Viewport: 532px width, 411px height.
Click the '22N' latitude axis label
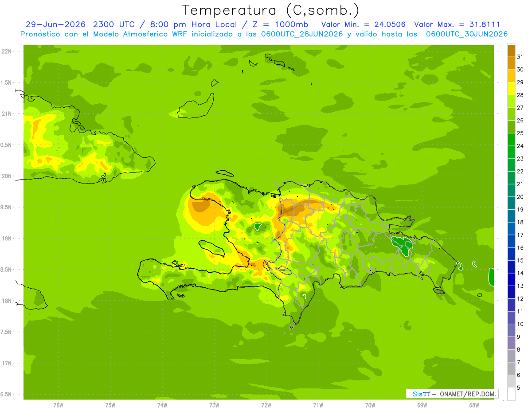[6, 51]
